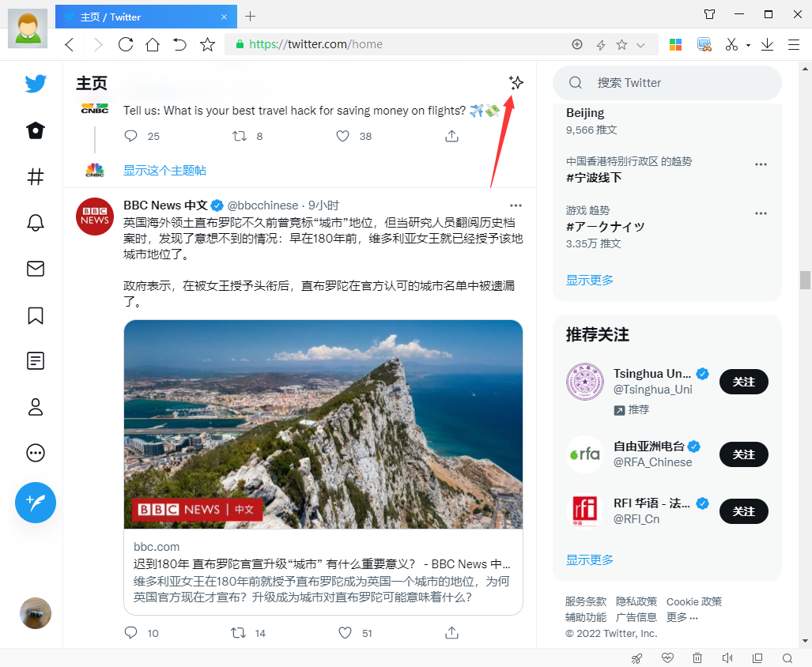The image size is (812, 667).
Task: Reply to BBC tweet with 10 replies
Action: click(x=131, y=633)
